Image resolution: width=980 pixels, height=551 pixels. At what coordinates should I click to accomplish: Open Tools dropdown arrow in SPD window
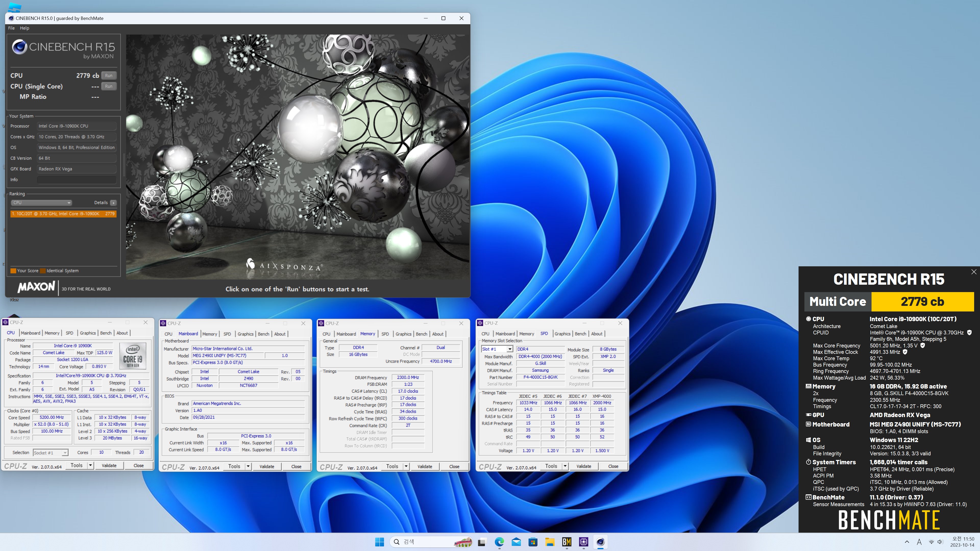pyautogui.click(x=565, y=466)
